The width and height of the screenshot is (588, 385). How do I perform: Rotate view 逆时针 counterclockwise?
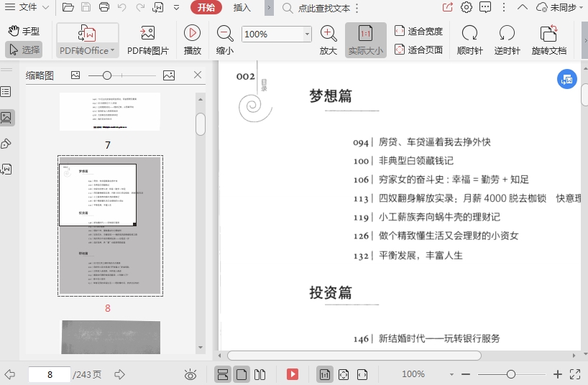click(x=507, y=40)
